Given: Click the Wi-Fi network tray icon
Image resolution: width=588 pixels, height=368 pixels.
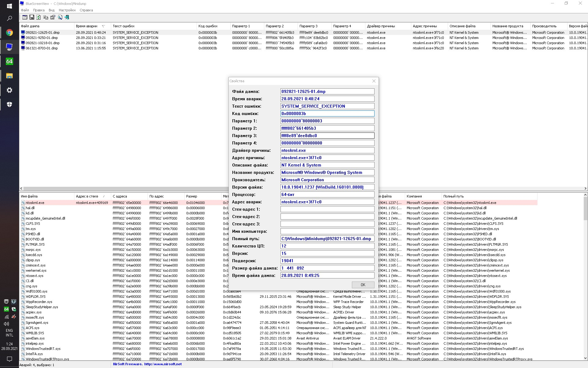Looking at the screenshot, I should (6, 316).
